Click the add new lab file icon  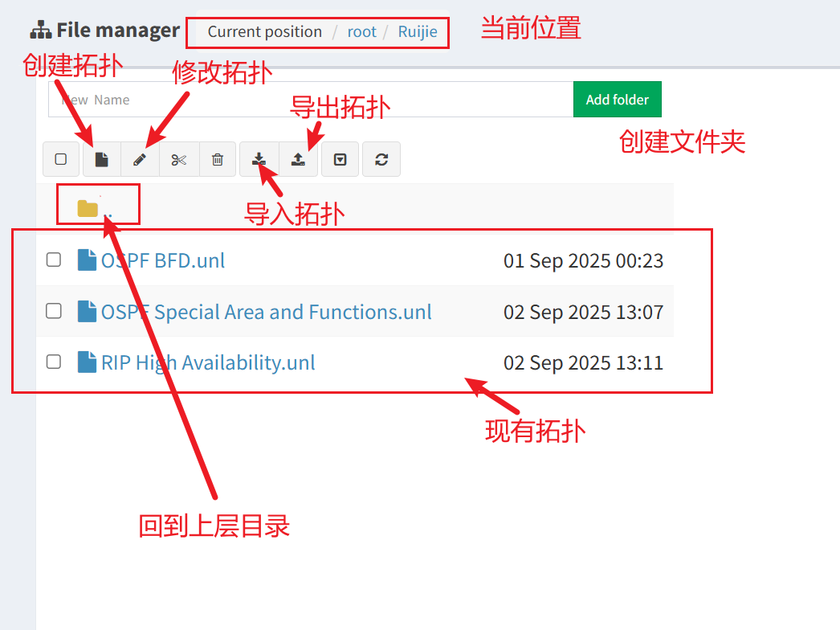pyautogui.click(x=102, y=159)
